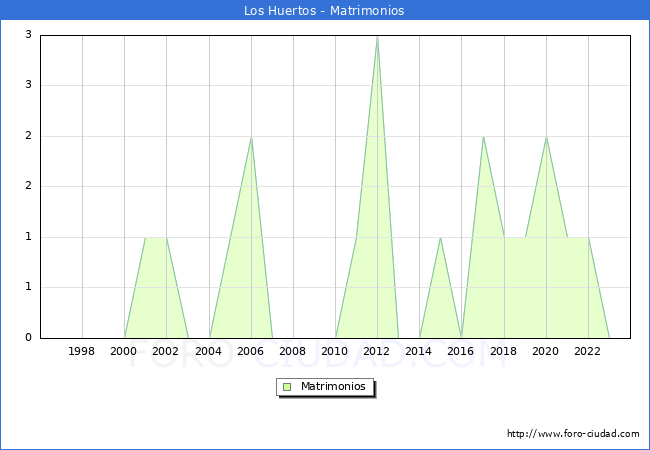This screenshot has width=650, height=450.
Task: Select the 2002 x-axis label
Action: [x=166, y=352]
